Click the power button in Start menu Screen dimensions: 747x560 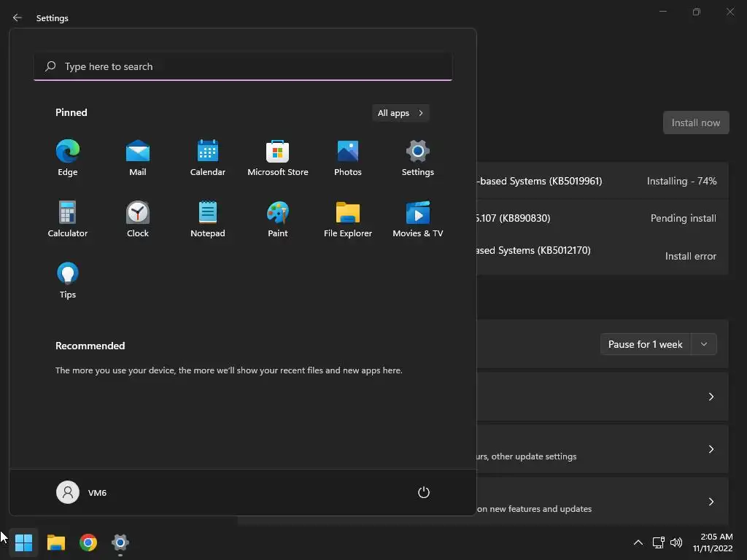424,492
